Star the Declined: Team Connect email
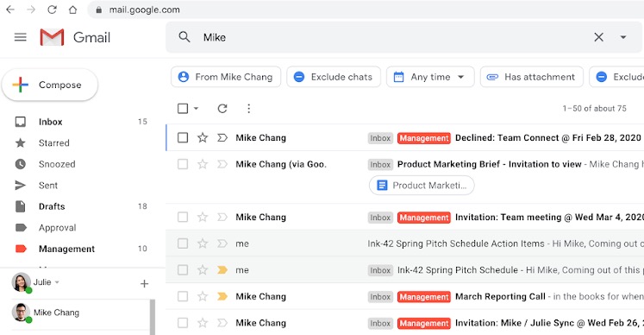This screenshot has height=335, width=644. click(203, 137)
